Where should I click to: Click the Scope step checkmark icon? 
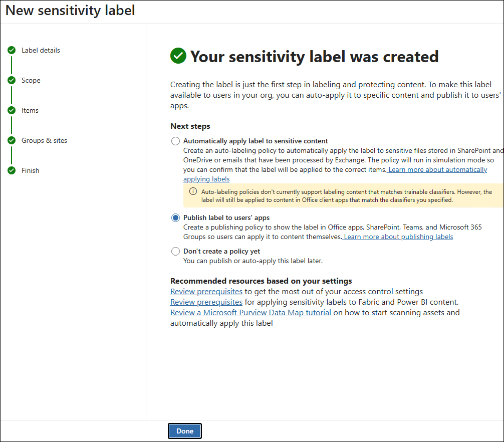pos(12,80)
